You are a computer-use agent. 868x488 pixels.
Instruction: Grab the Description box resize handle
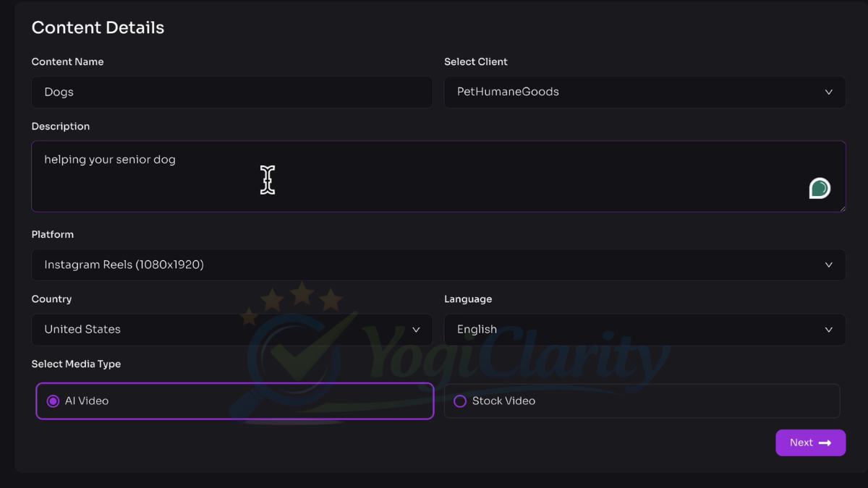(x=842, y=208)
